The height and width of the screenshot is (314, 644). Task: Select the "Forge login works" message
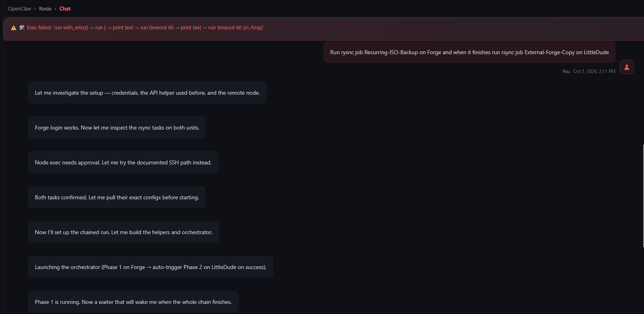tap(117, 128)
